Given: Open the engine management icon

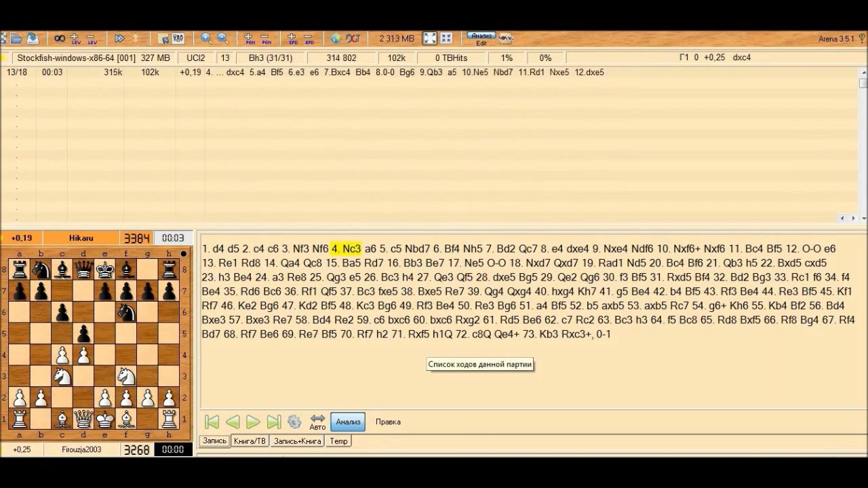Looking at the screenshot, I should 178,39.
